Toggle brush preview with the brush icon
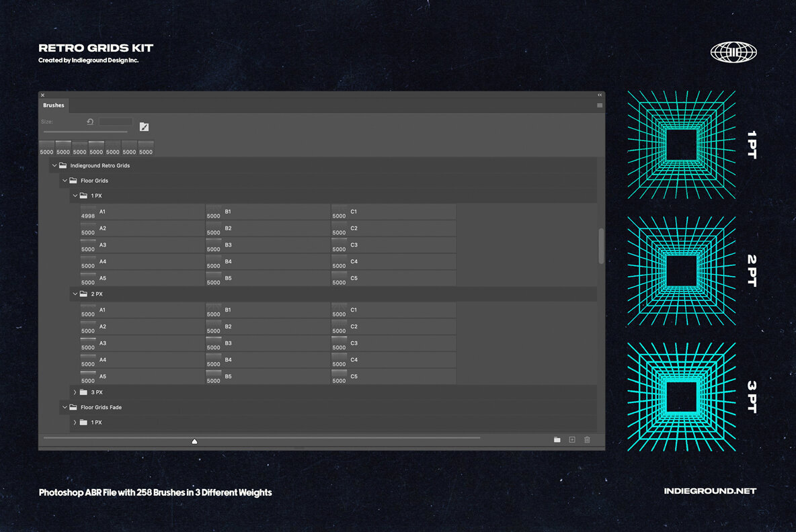 (144, 126)
